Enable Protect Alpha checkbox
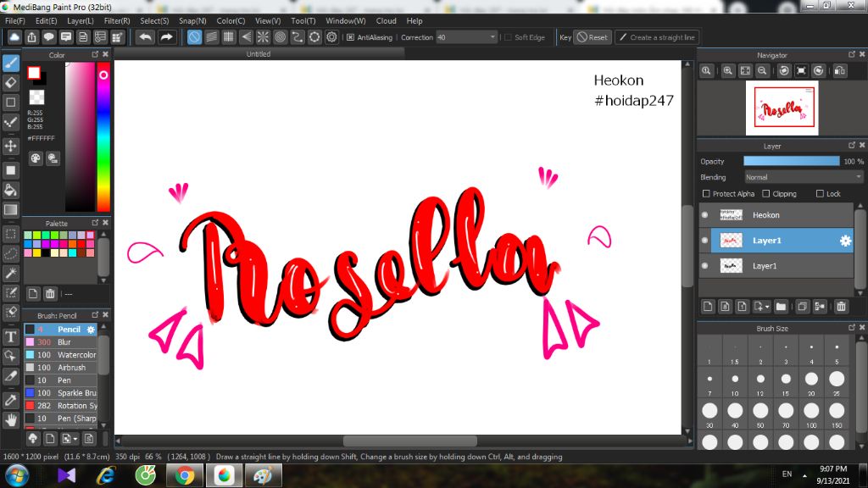This screenshot has width=868, height=488. (706, 194)
